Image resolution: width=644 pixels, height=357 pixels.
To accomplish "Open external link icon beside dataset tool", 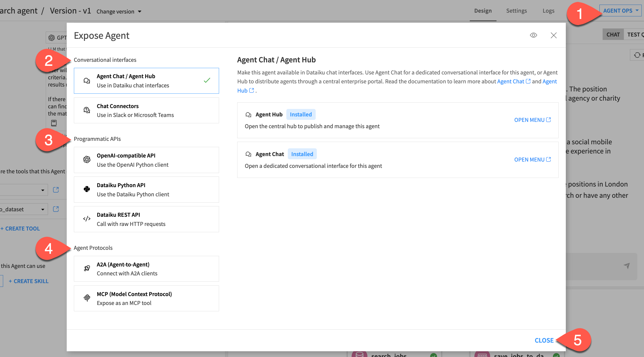I will (x=56, y=209).
